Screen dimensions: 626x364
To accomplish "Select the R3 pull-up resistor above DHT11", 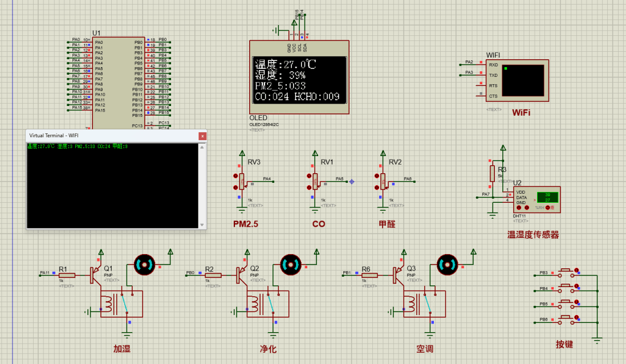I will point(492,174).
